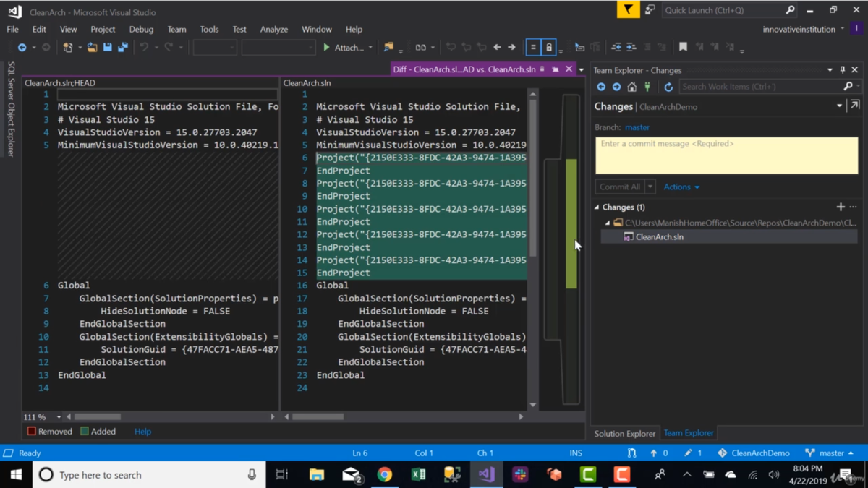
Task: Go to next difference arrow
Action: pyautogui.click(x=511, y=47)
